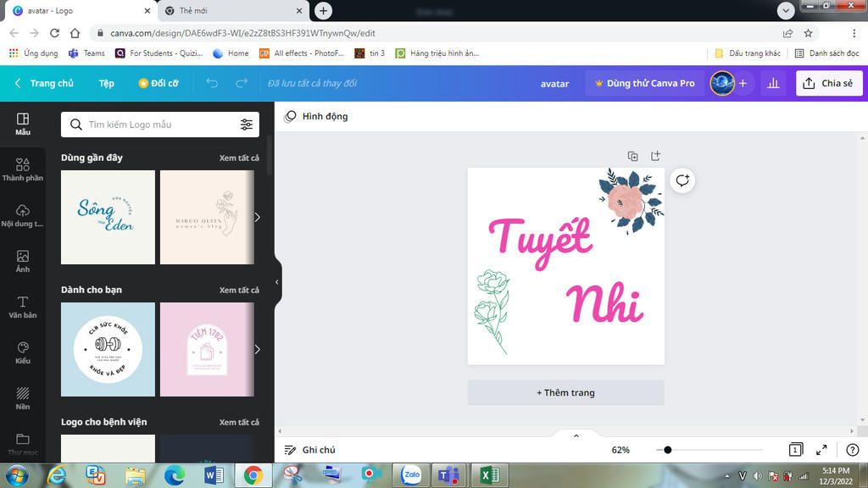
Task: Click the 62% zoom level value
Action: (x=620, y=450)
